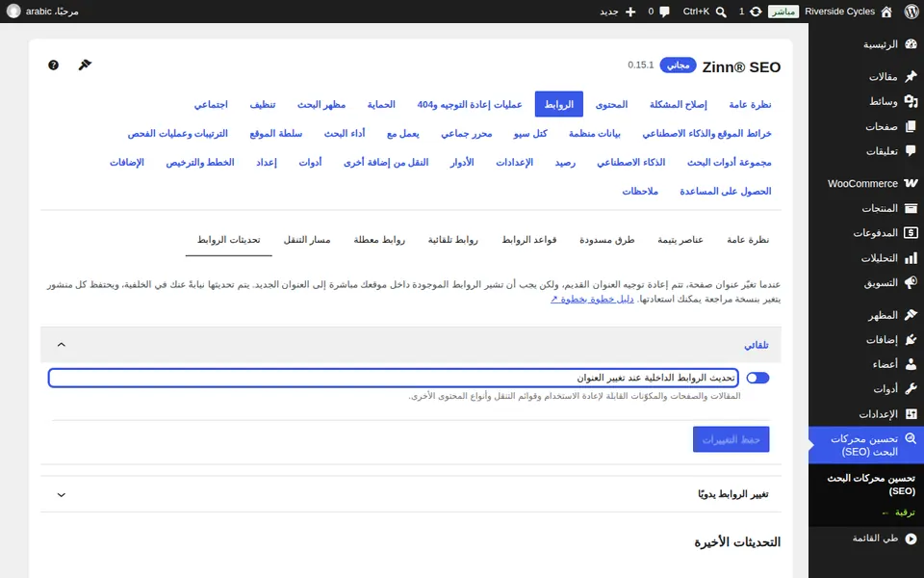The image size is (924, 578).
Task: Open خرائط الموقع والذكاء الاصطناعي tab
Action: pos(706,133)
